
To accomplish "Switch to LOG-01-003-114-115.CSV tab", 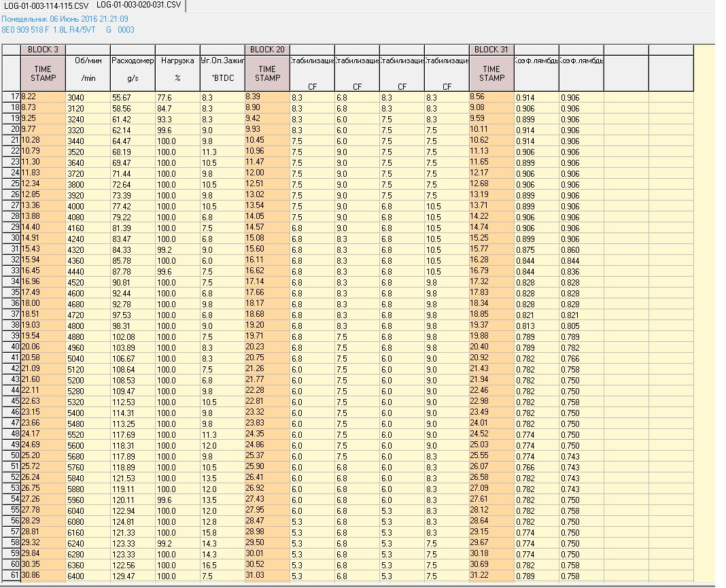I will (x=46, y=5).
